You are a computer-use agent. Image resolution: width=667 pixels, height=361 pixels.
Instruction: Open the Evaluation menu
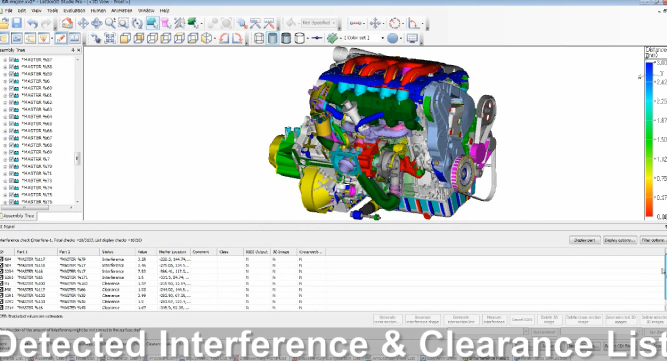click(74, 10)
